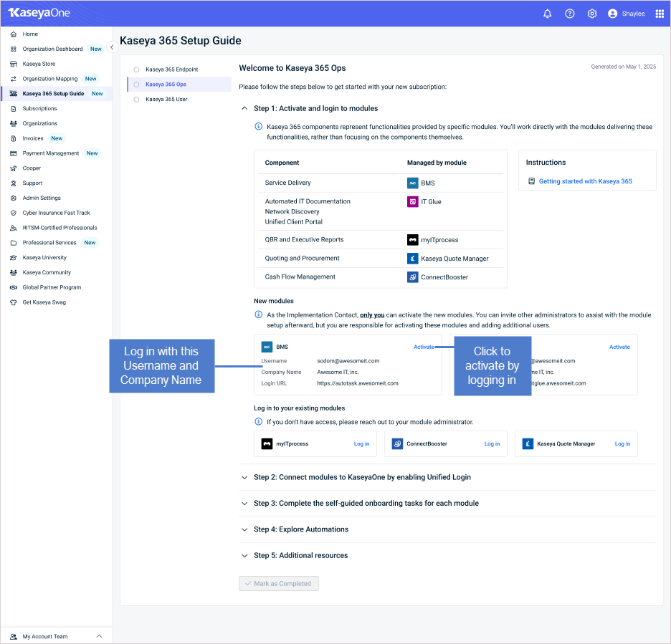Click the myITprocess icon in existing modules
This screenshot has width=671, height=644.
tap(267, 444)
